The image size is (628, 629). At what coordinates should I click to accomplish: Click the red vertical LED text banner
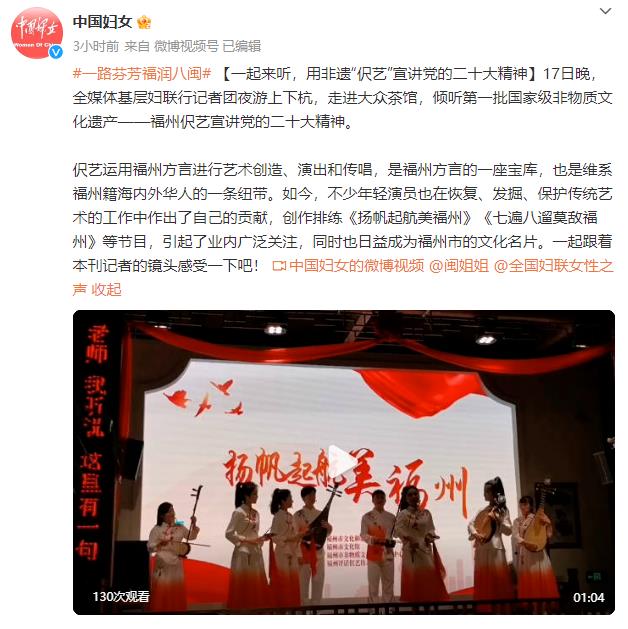pos(93,443)
